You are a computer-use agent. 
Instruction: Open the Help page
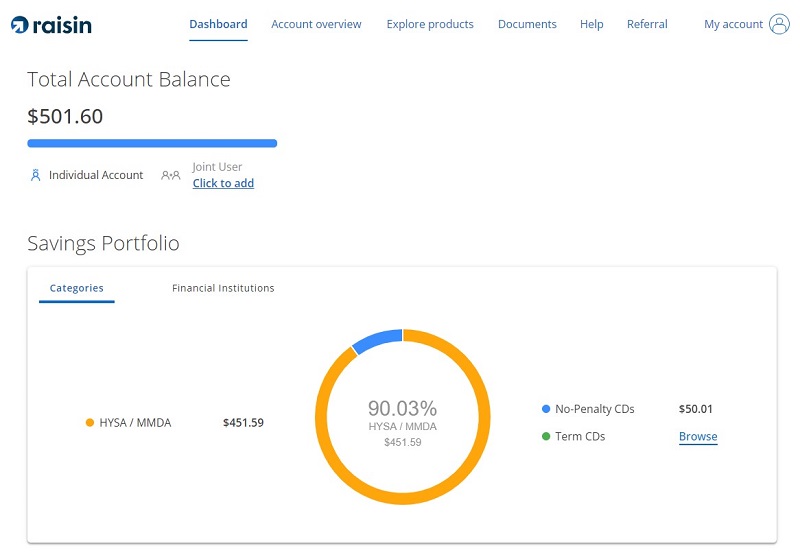pos(591,24)
